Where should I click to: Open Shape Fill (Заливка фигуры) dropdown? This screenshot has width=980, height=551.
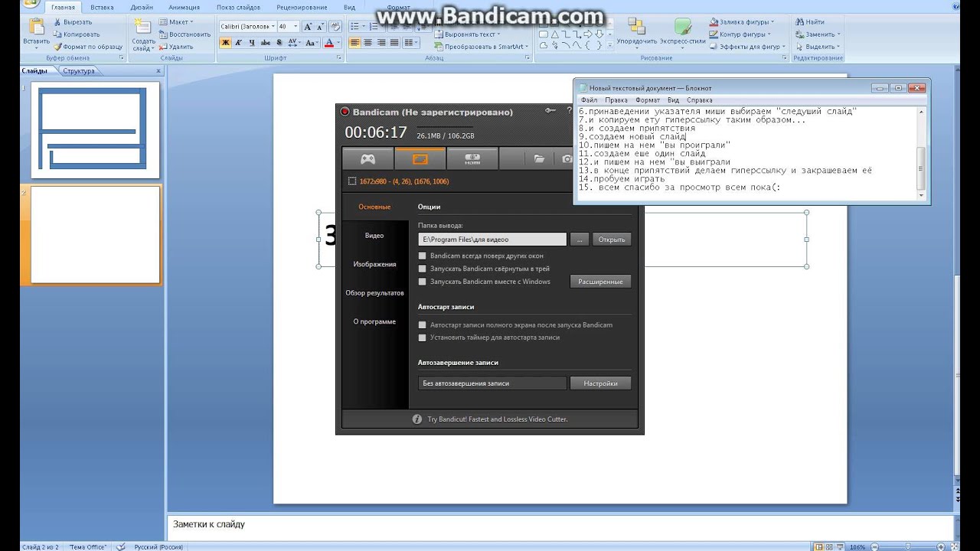pyautogui.click(x=741, y=22)
